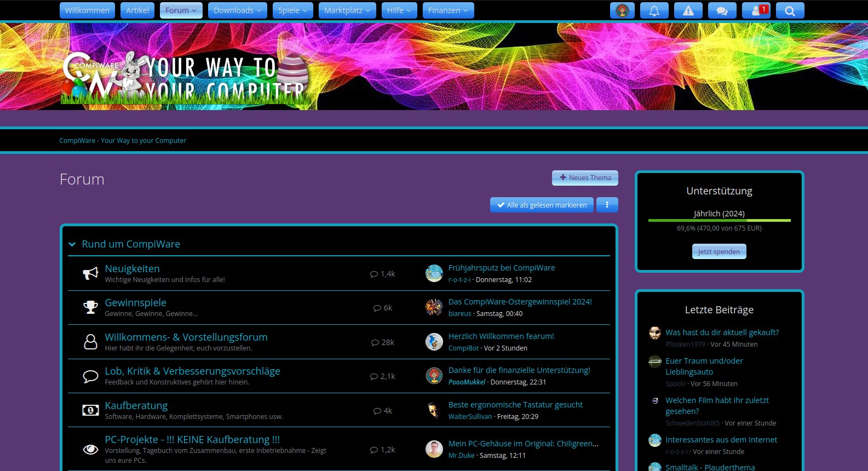Click Spocki avatar in Letzte Beiträge
Image resolution: width=868 pixels, height=471 pixels.
pos(655,361)
